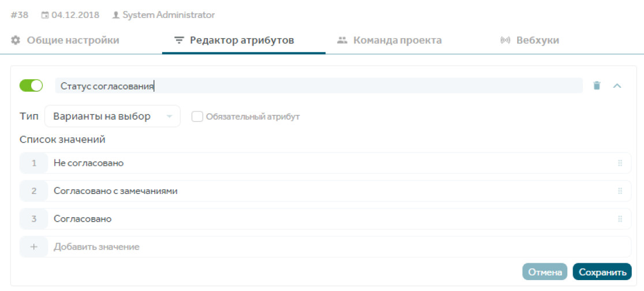Collapse the attribute panel with chevron
The width and height of the screenshot is (644, 291).
coord(617,85)
